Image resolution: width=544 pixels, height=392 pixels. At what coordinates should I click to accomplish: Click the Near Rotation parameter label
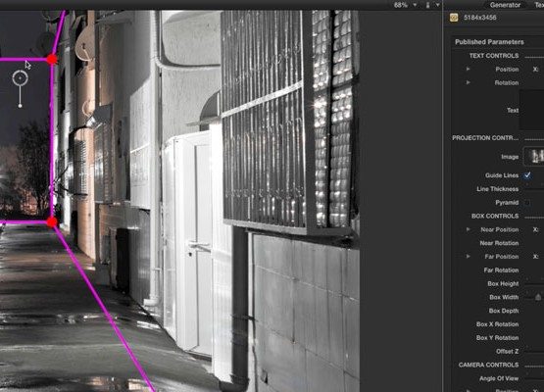pyautogui.click(x=499, y=243)
